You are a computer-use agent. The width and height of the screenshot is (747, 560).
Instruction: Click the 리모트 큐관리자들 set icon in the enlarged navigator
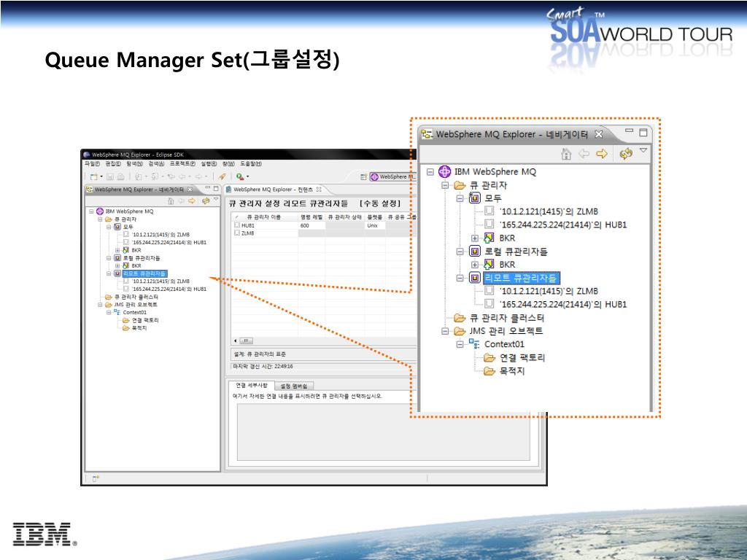coord(474,278)
